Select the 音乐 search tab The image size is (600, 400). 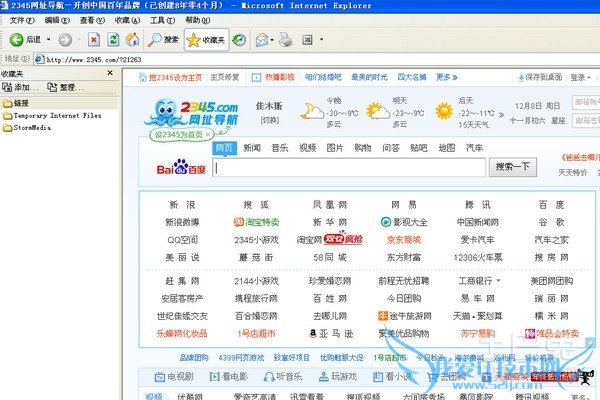point(280,148)
